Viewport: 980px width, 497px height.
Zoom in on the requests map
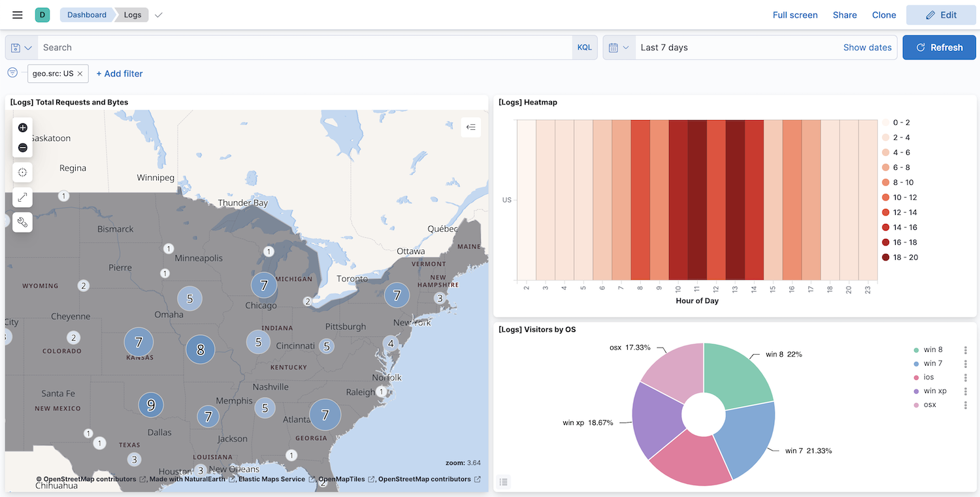click(x=22, y=127)
